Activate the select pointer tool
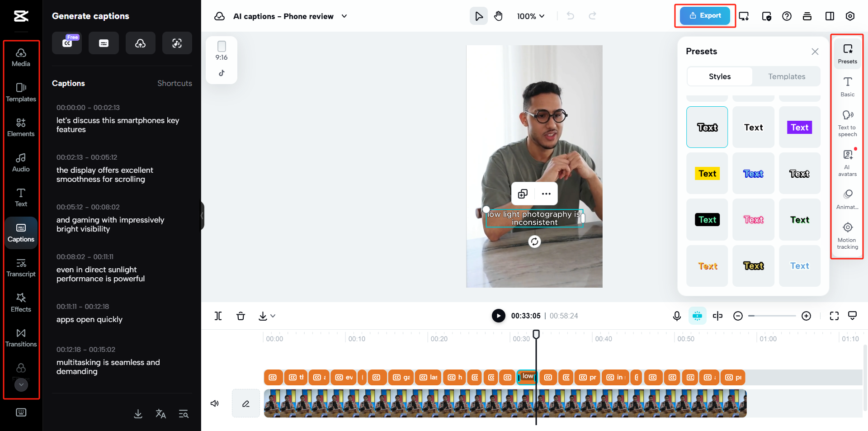The height and width of the screenshot is (431, 868). (x=479, y=16)
